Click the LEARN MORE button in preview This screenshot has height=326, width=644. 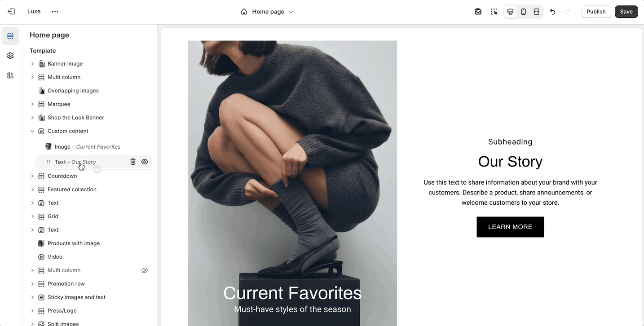[510, 227]
